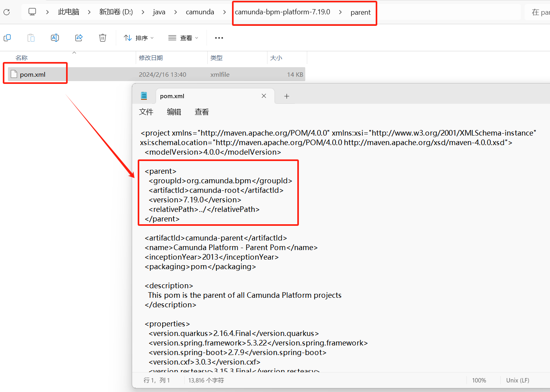Navigate to 新加卷 (D:) in the breadcrumb

click(x=116, y=12)
